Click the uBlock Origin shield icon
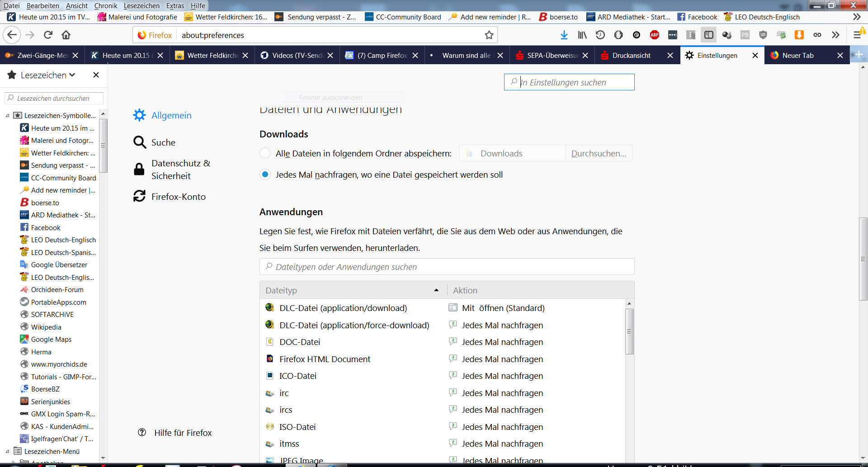Viewport: 868px width, 467px height. pos(763,35)
